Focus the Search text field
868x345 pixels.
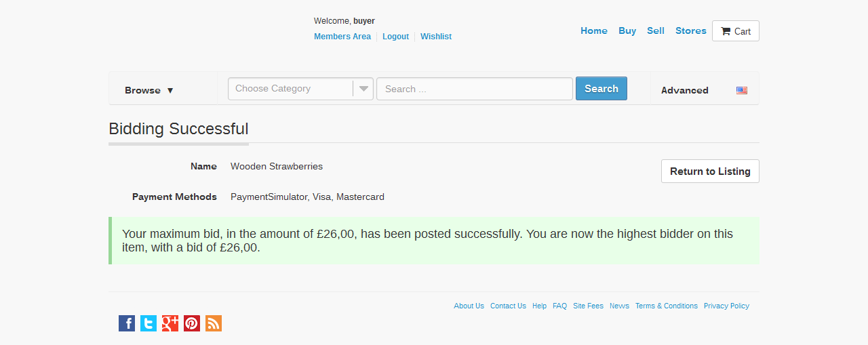[475, 89]
